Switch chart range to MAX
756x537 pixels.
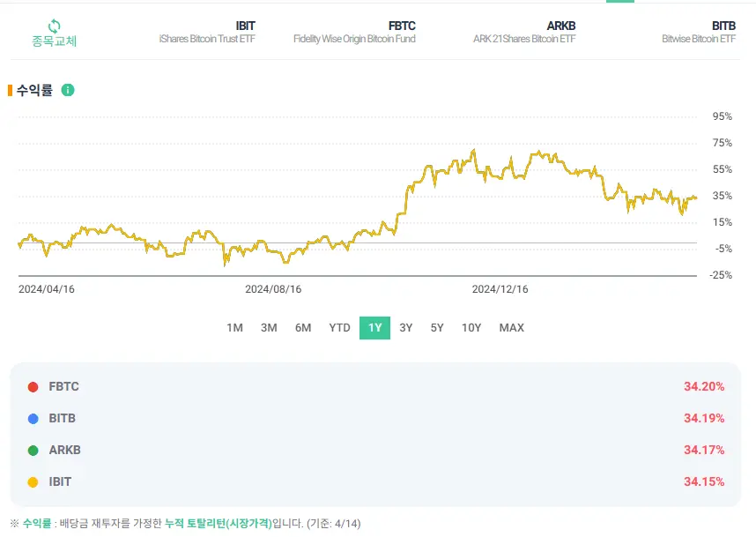click(x=512, y=328)
